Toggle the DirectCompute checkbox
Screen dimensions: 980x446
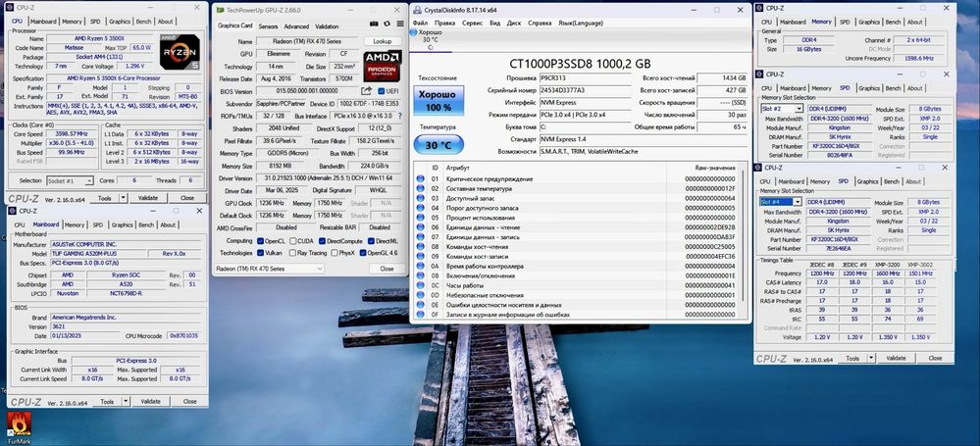point(322,241)
